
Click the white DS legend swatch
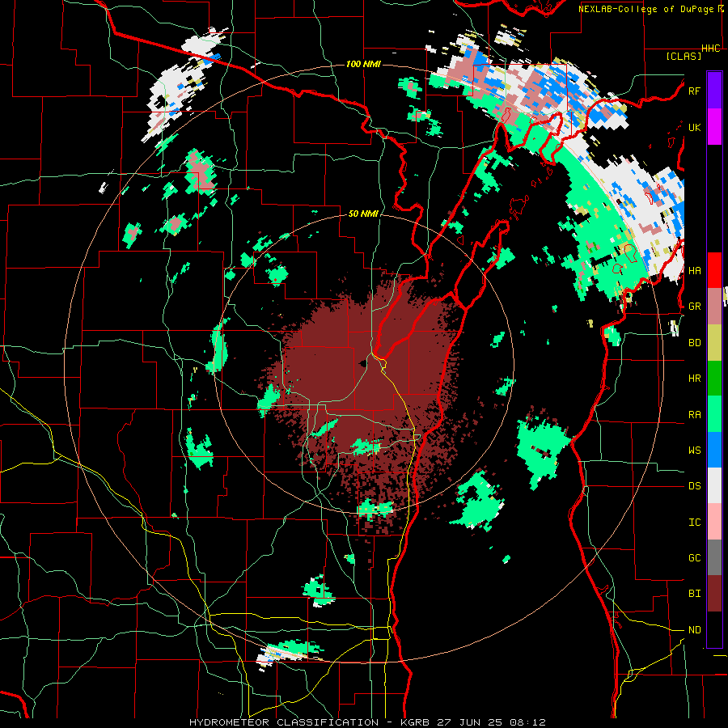click(714, 485)
